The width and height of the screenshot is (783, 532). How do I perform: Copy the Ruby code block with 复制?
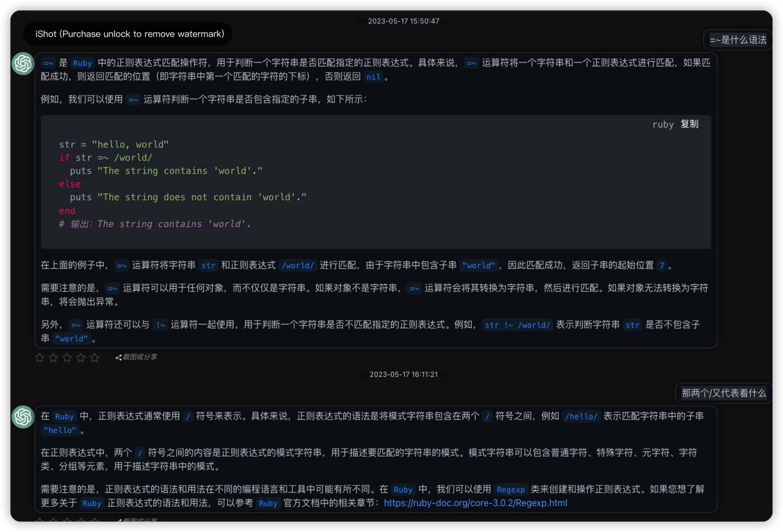tap(689, 124)
